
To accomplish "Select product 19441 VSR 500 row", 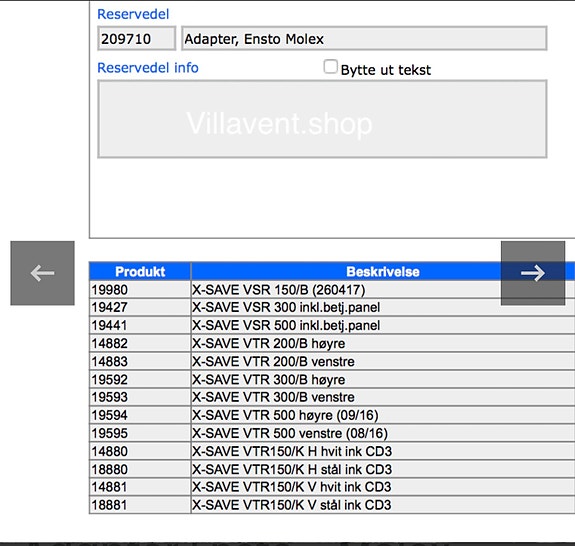I will pos(332,325).
